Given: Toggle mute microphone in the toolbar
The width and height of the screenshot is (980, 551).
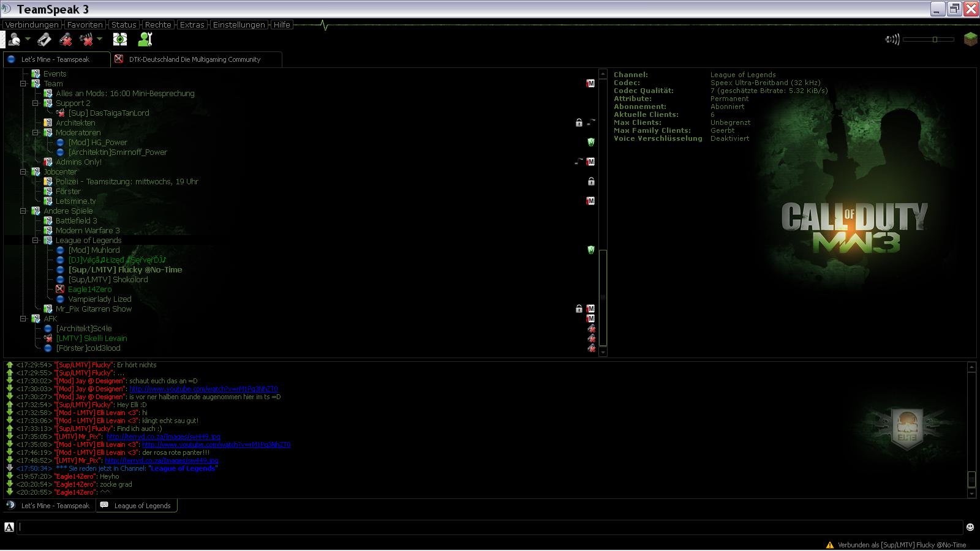Looking at the screenshot, I should coord(66,40).
